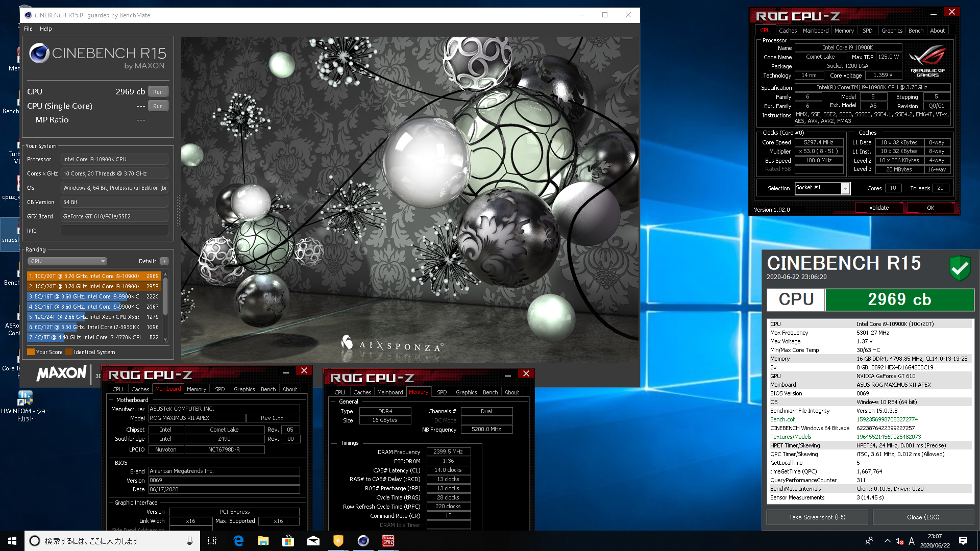Close the ROG CPU-Z Mainboard window
Viewport: 980px width, 551px height.
point(304,371)
